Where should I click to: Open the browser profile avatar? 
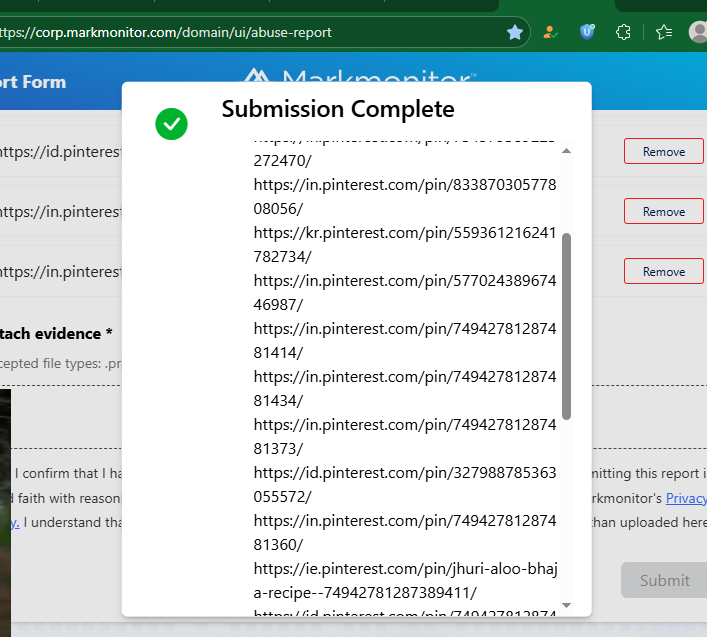click(x=698, y=32)
